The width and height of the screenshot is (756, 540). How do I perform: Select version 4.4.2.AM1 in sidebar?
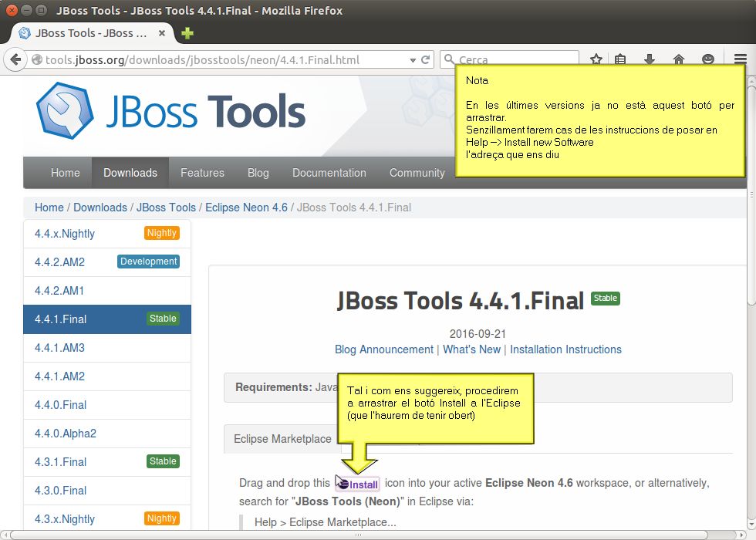coord(107,291)
